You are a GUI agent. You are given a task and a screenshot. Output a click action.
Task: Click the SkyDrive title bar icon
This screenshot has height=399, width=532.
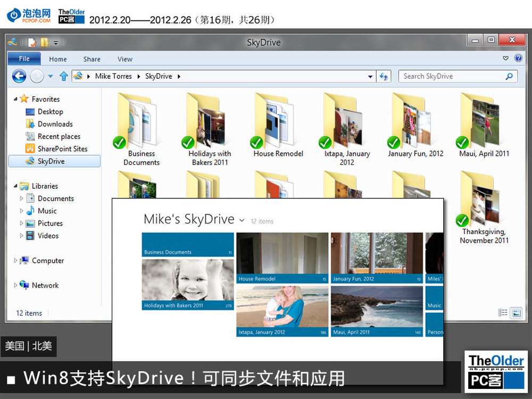click(x=12, y=42)
